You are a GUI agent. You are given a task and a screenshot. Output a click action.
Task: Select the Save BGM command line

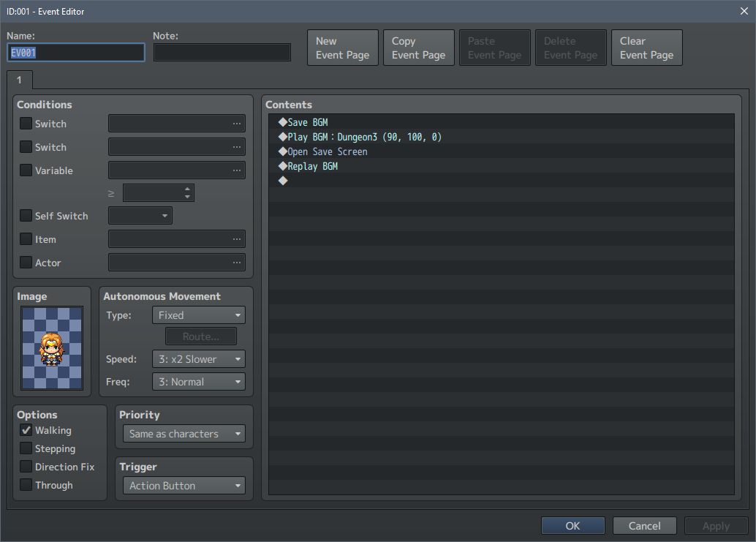[x=502, y=122]
